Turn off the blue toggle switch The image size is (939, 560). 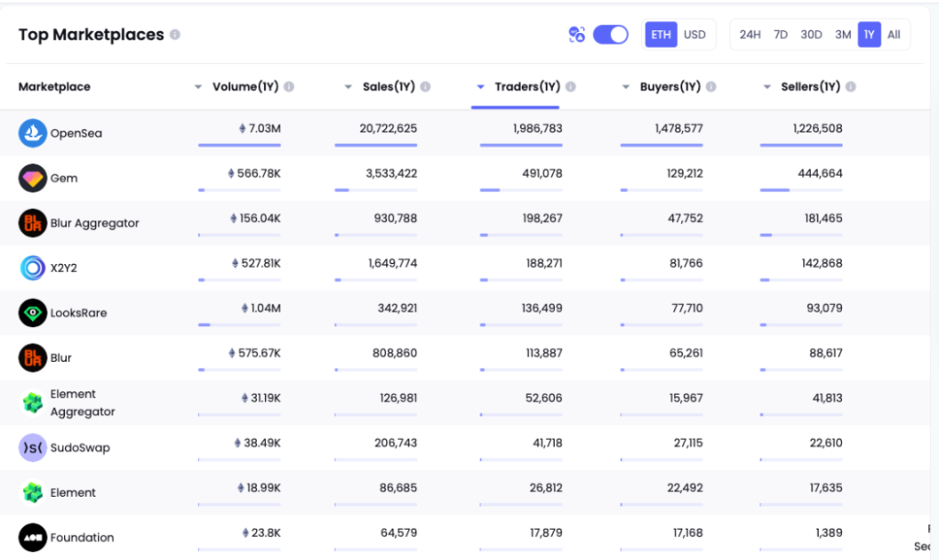tap(610, 35)
